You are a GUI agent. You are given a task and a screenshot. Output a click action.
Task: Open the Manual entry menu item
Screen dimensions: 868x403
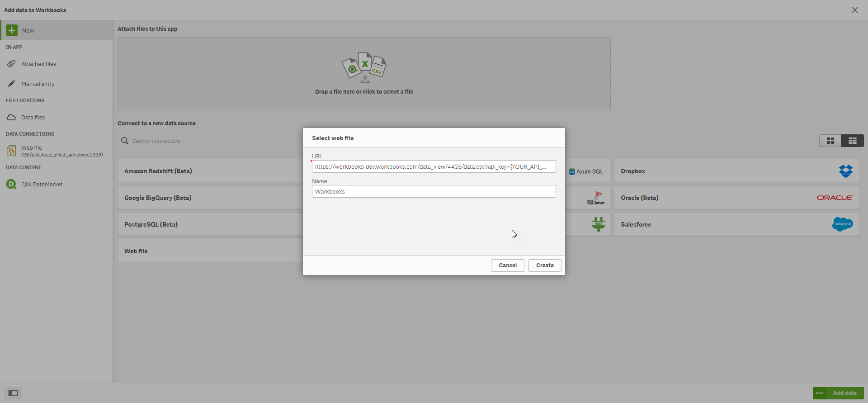click(56, 84)
